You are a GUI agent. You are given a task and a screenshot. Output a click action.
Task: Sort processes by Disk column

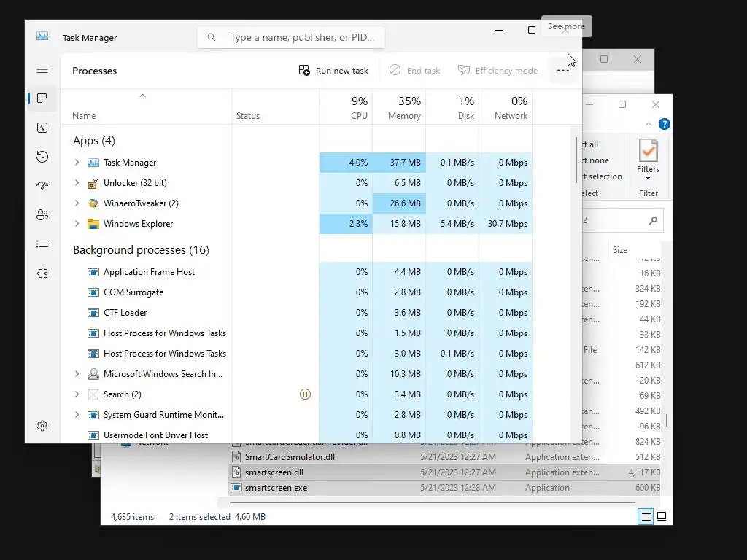(x=452, y=106)
